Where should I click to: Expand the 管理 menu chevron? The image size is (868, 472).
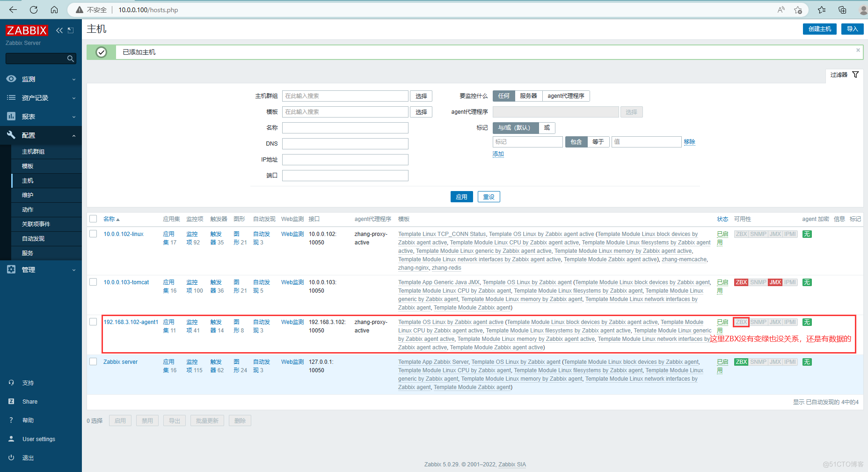click(x=74, y=270)
